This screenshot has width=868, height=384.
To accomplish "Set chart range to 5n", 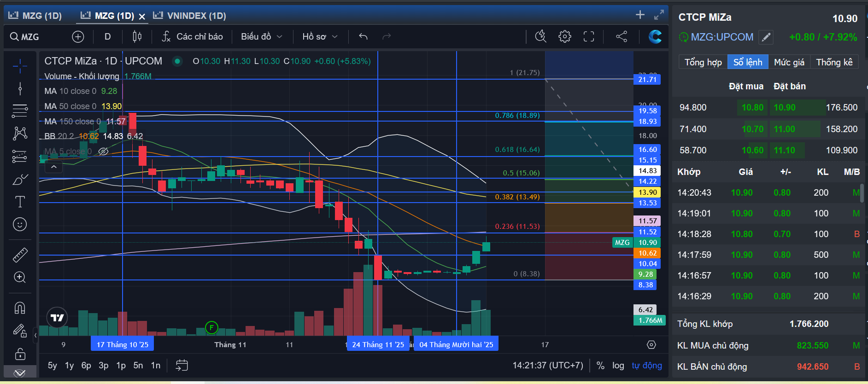I will click(x=138, y=366).
